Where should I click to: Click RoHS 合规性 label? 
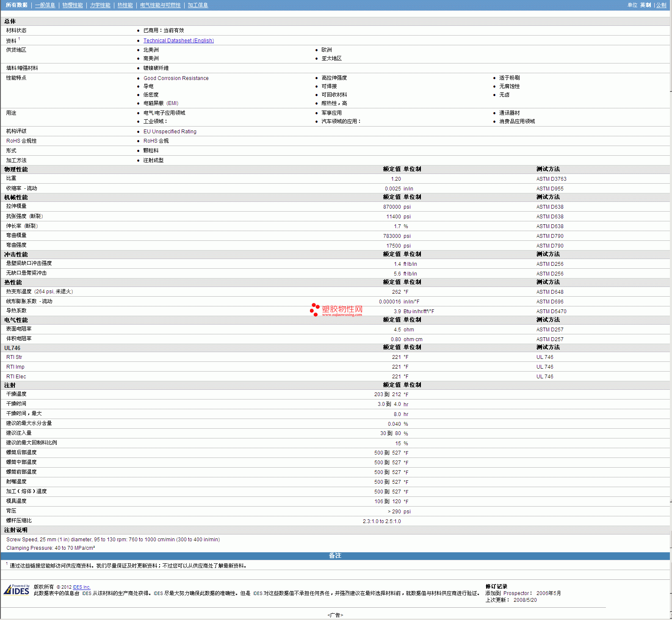point(21,141)
